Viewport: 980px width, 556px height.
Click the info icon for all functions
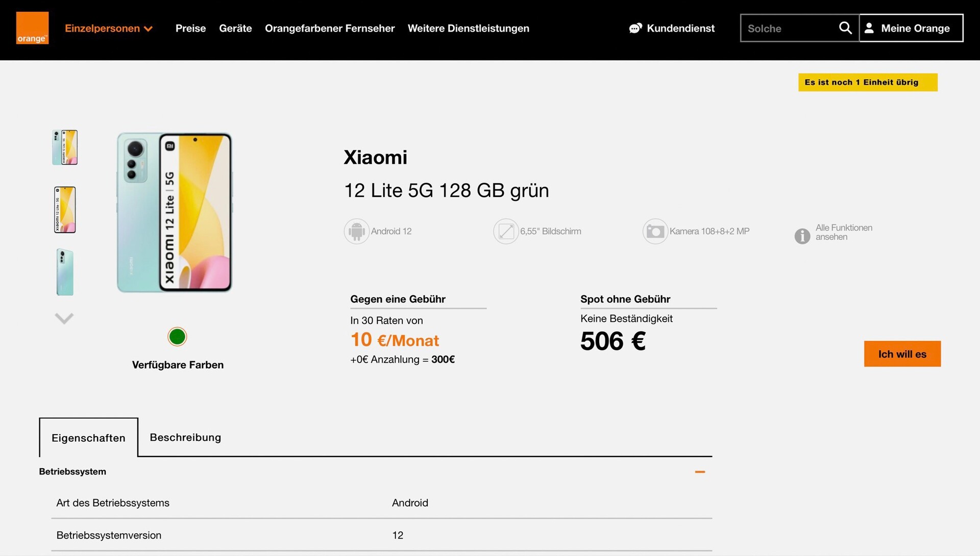[x=802, y=236]
